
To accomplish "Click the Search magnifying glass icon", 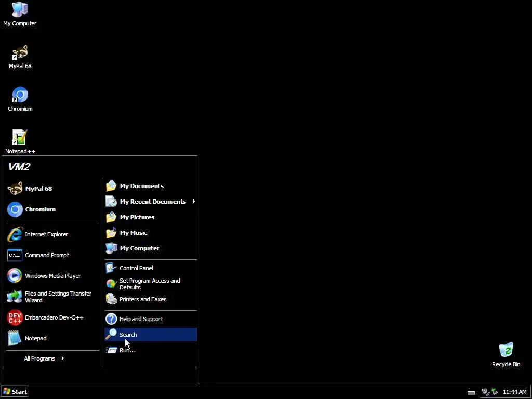I will pos(111,335).
